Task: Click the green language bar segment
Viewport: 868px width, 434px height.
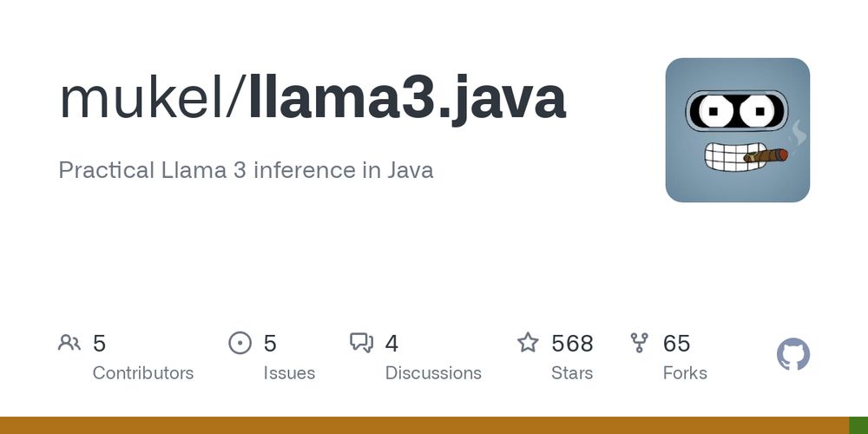Action: point(858,425)
